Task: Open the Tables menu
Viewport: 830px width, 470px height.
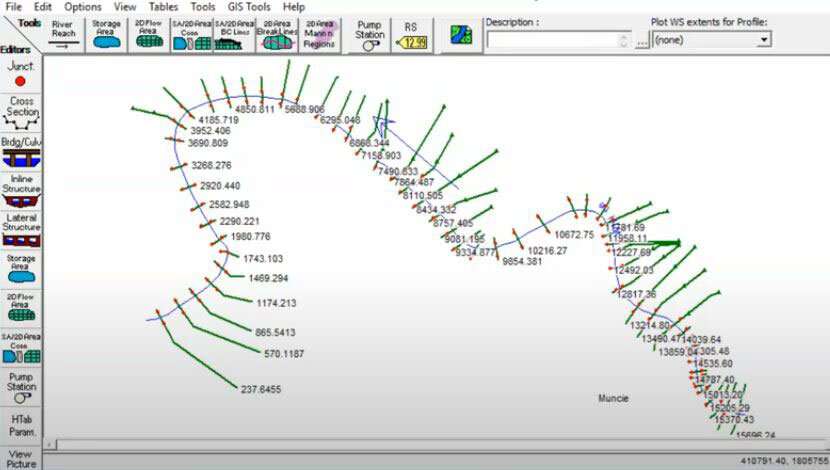Action: [x=163, y=7]
